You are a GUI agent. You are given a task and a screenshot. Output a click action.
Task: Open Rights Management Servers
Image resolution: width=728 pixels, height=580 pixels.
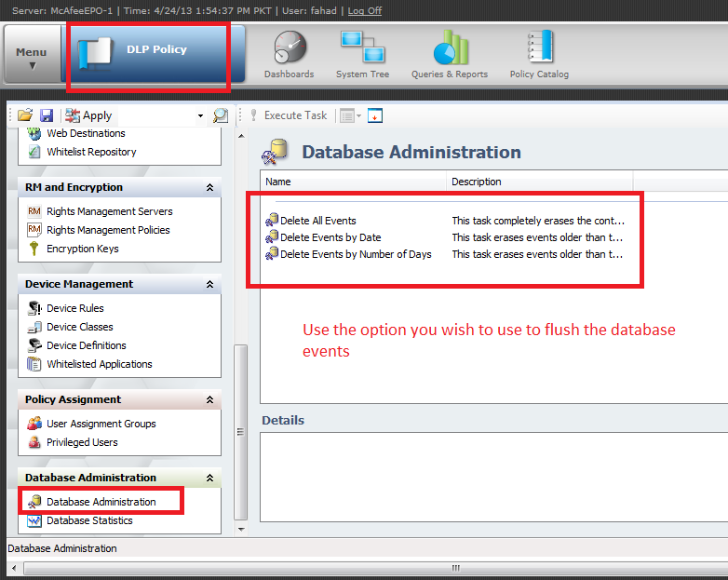(110, 211)
